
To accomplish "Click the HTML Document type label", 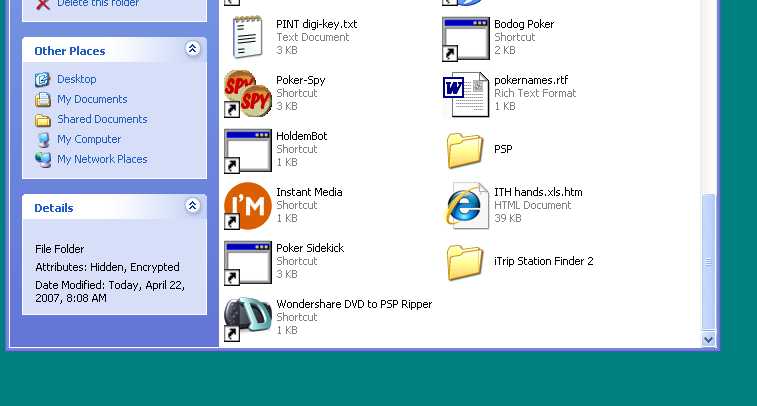I will click(x=533, y=205).
